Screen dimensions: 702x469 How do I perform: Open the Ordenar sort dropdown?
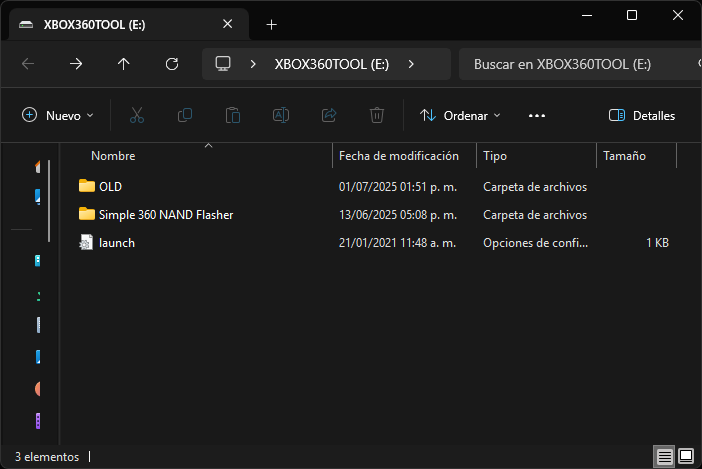click(x=460, y=115)
